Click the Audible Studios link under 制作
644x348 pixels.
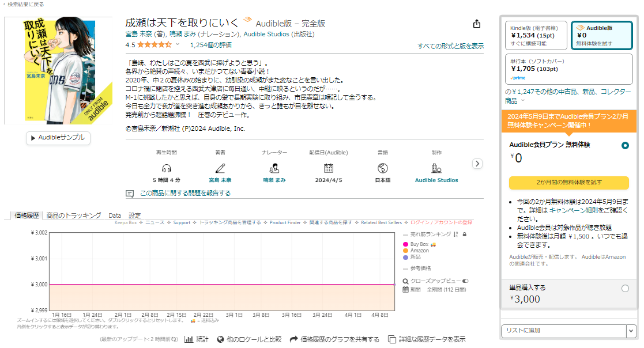pos(436,180)
